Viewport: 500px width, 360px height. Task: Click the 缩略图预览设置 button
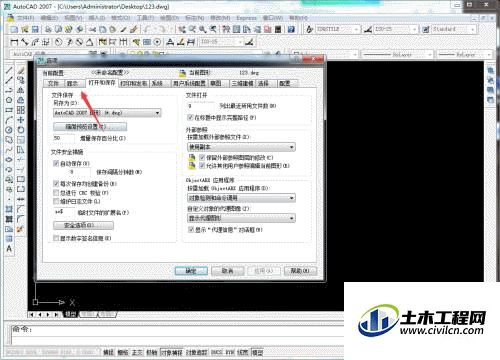pos(90,127)
